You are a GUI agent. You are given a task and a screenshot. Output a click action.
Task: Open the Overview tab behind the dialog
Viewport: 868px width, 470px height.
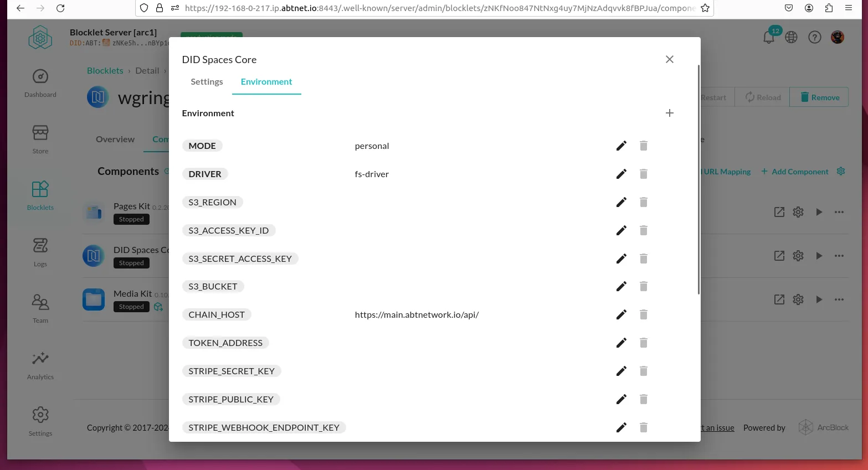(115, 140)
